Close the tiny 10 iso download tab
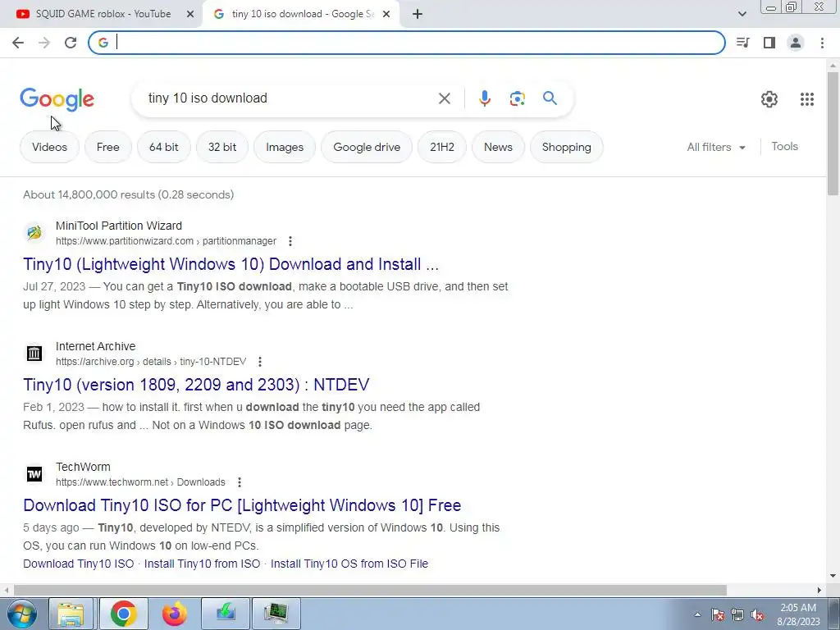 point(386,15)
